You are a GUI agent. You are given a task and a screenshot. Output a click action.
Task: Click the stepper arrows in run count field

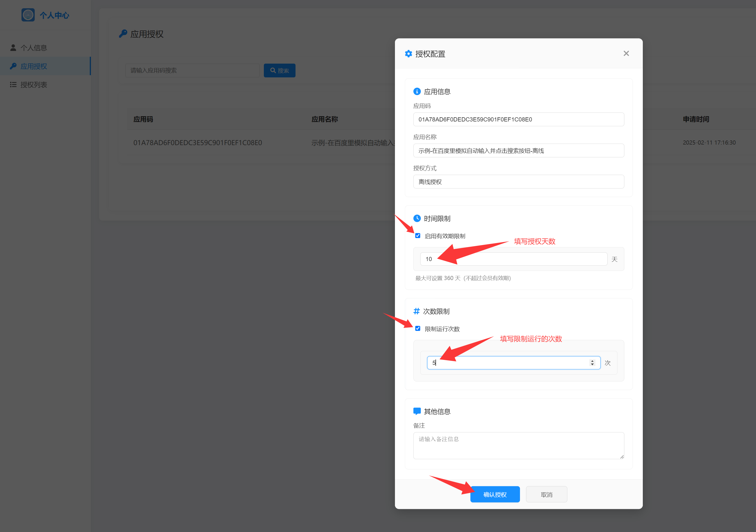(592, 362)
